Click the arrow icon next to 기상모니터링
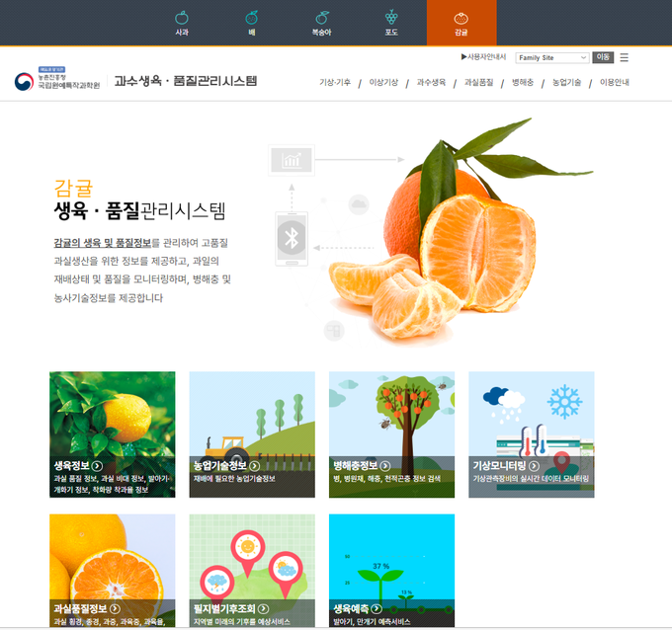 (x=534, y=466)
